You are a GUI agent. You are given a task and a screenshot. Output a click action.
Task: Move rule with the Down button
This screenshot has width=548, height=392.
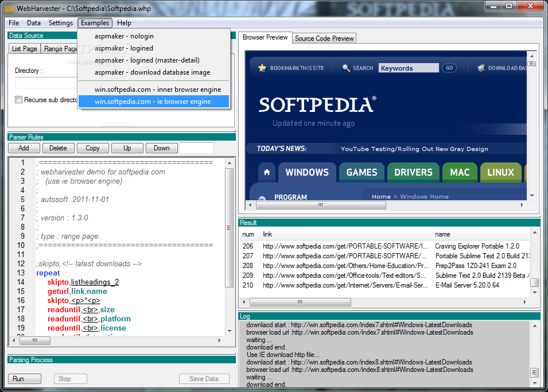161,148
